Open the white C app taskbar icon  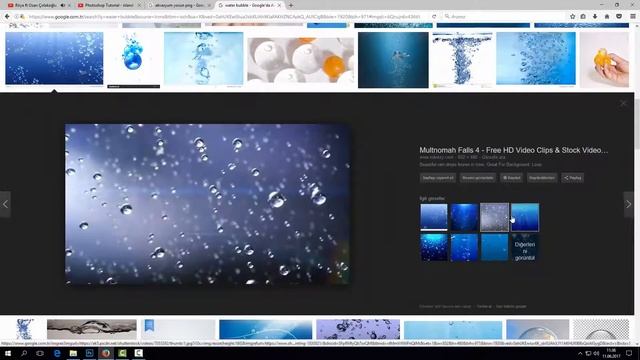138,353
